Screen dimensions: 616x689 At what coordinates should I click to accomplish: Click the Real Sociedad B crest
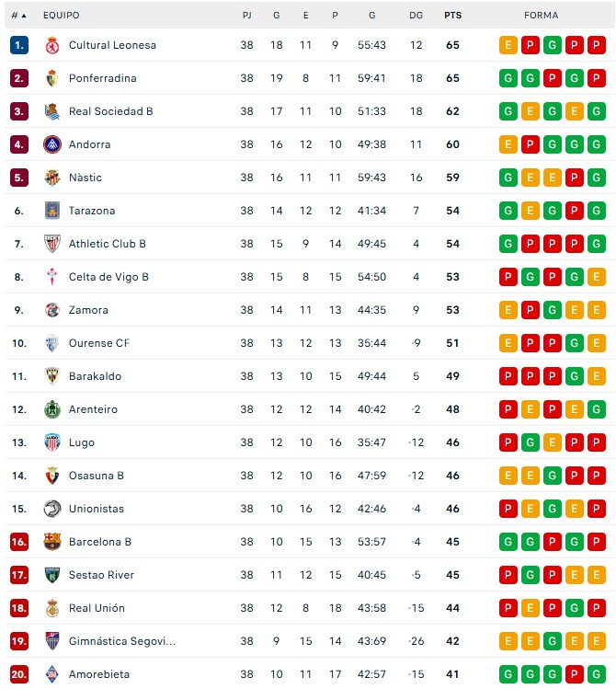click(x=51, y=111)
